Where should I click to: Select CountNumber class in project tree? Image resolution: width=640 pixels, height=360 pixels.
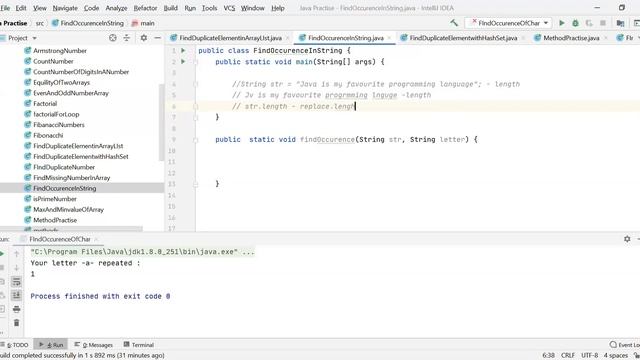coord(53,61)
